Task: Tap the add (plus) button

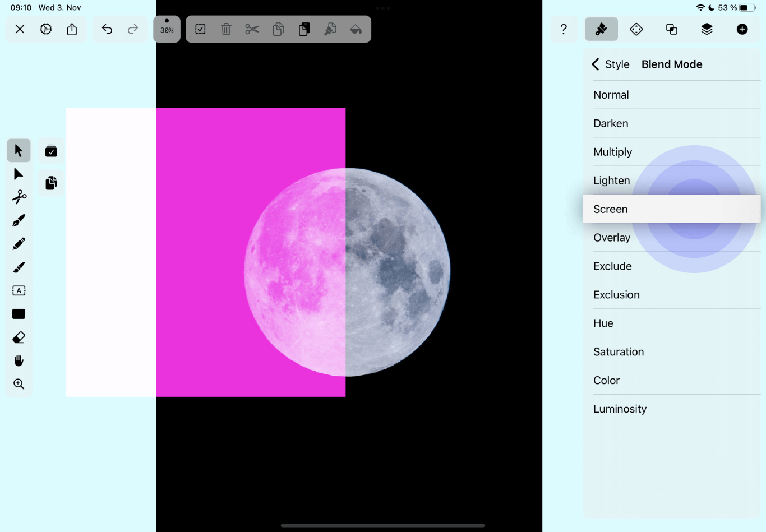Action: pyautogui.click(x=742, y=29)
